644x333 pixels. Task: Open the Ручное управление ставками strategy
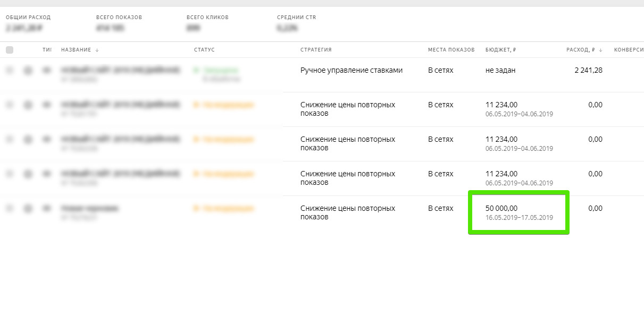351,70
